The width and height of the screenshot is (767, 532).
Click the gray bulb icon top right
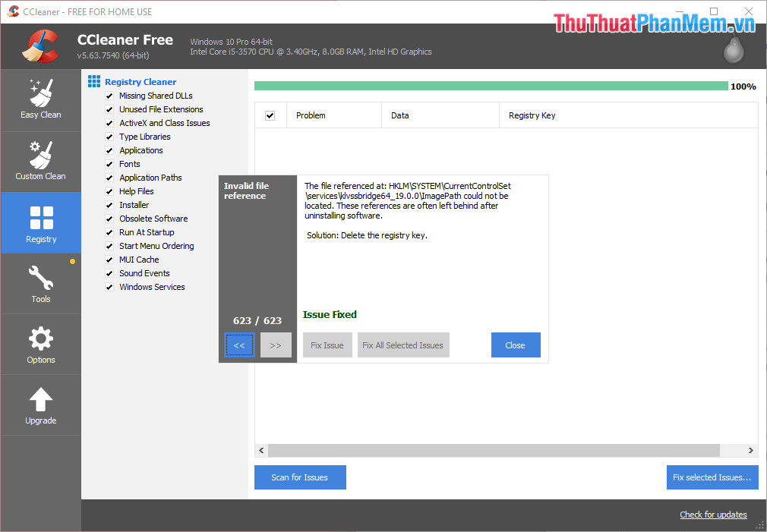pyautogui.click(x=733, y=49)
